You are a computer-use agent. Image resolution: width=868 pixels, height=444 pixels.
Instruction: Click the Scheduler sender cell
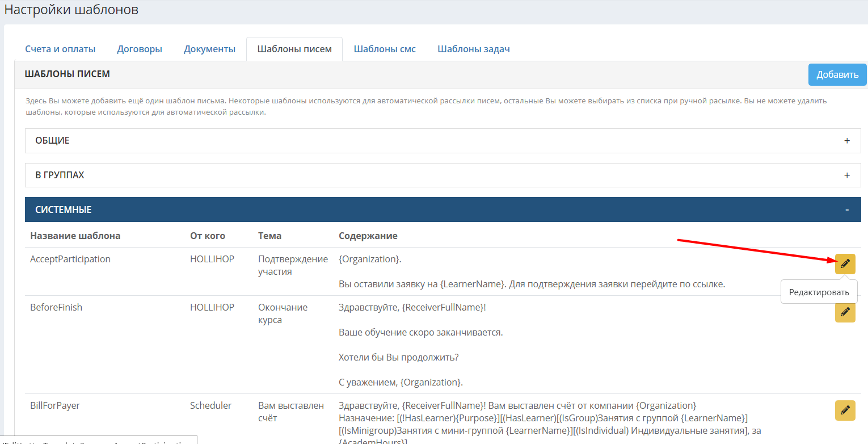(x=210, y=405)
